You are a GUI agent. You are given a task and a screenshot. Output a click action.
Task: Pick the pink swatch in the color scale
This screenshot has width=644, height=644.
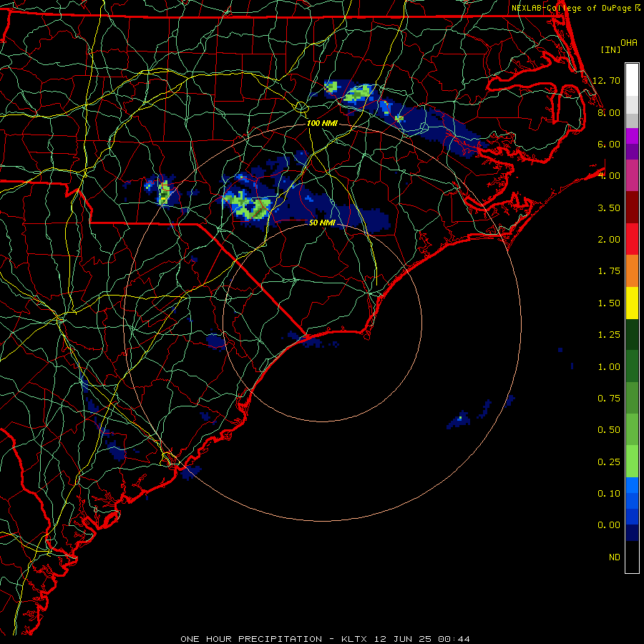coord(632,176)
